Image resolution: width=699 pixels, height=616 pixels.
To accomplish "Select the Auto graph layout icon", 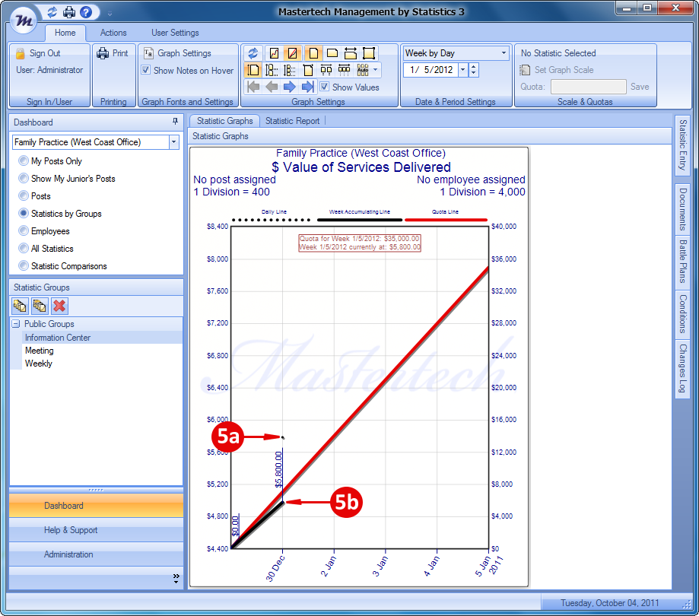I will click(363, 70).
